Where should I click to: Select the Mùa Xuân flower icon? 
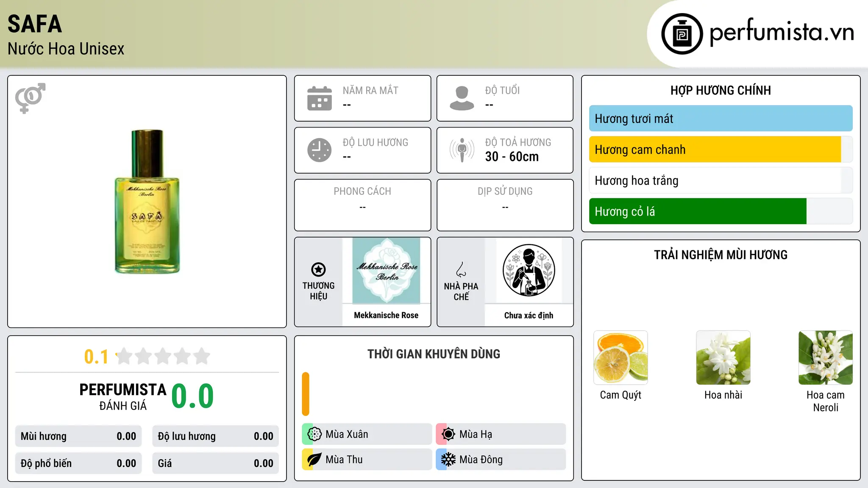pyautogui.click(x=314, y=434)
